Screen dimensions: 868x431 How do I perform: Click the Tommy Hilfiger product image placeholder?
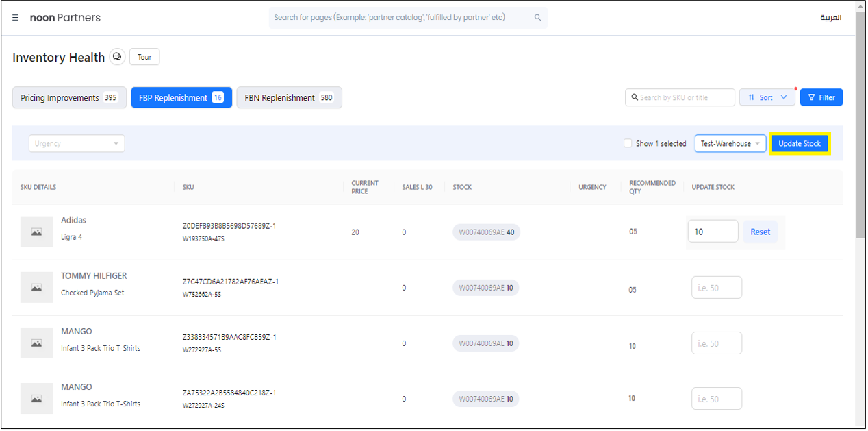coord(36,288)
